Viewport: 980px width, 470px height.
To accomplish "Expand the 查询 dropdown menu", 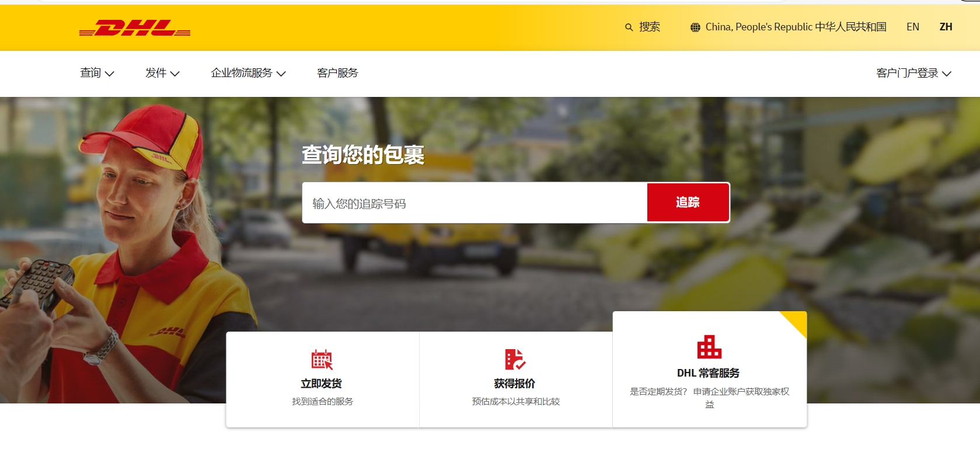I will (x=97, y=73).
